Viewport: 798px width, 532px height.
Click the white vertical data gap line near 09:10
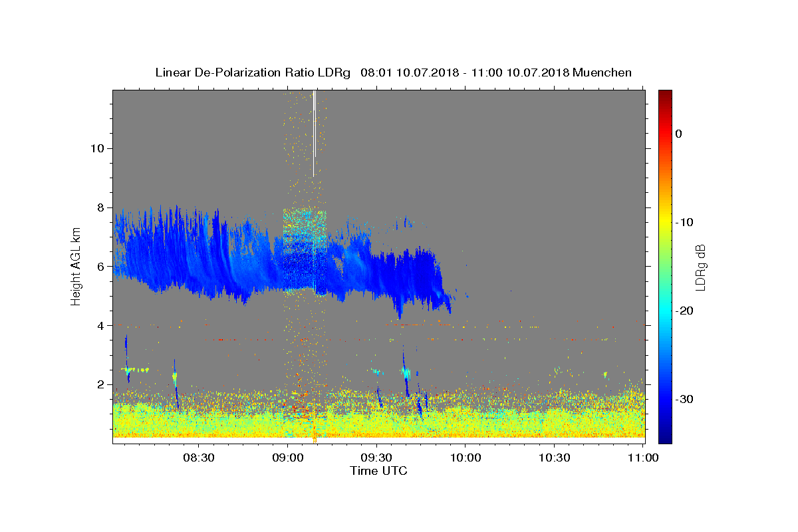(314, 133)
